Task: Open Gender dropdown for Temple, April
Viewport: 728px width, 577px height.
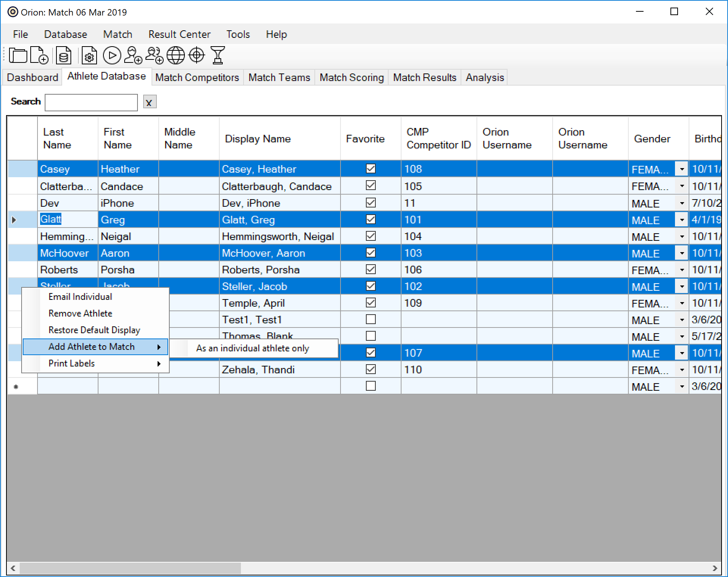Action: tap(682, 303)
